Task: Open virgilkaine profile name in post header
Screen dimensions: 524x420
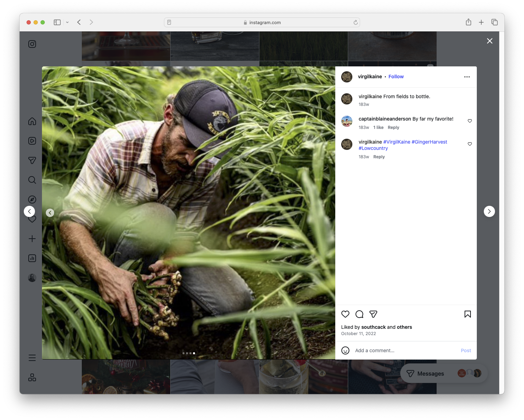Action: click(x=370, y=77)
